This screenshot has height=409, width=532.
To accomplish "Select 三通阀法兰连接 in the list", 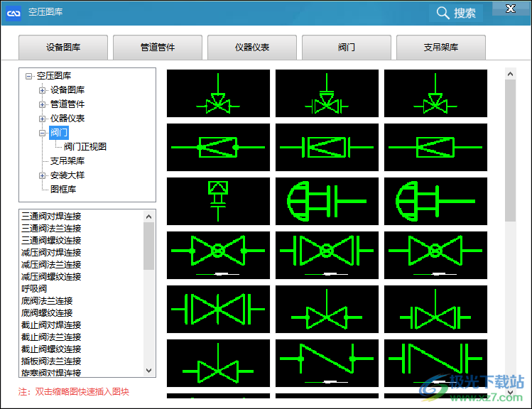I will 51,229.
